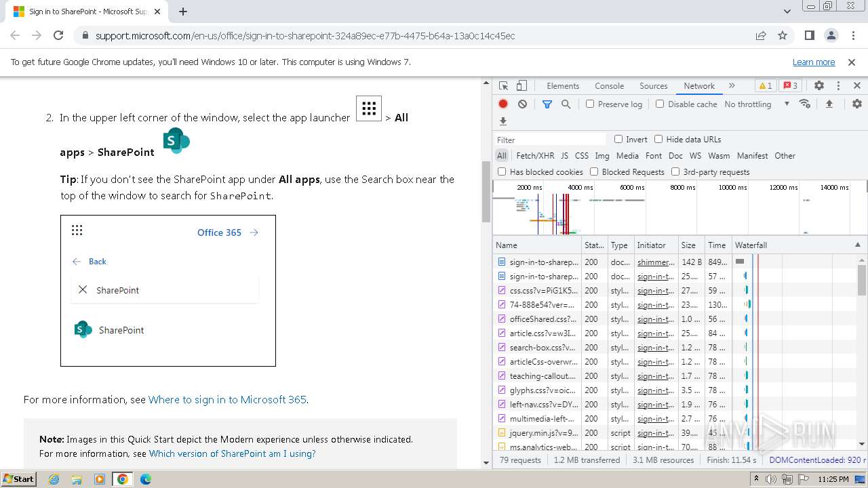The height and width of the screenshot is (488, 868).
Task: Open the Windows Start menu
Action: pyautogui.click(x=19, y=479)
